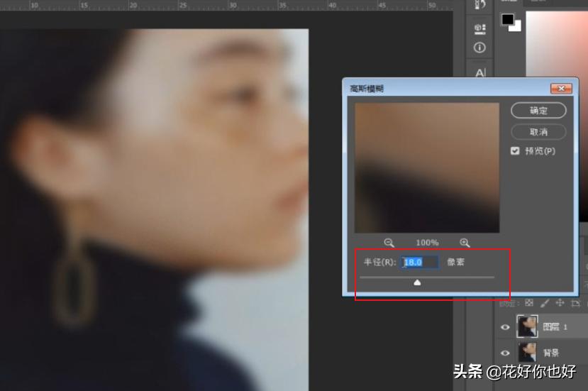The width and height of the screenshot is (588, 391).
Task: Zoom out the blur preview with minus magnifier
Action: tap(389, 243)
